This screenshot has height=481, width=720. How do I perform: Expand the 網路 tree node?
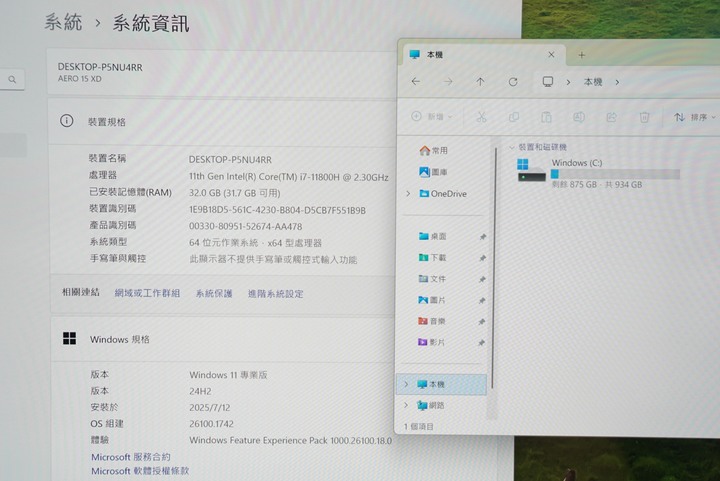point(406,405)
